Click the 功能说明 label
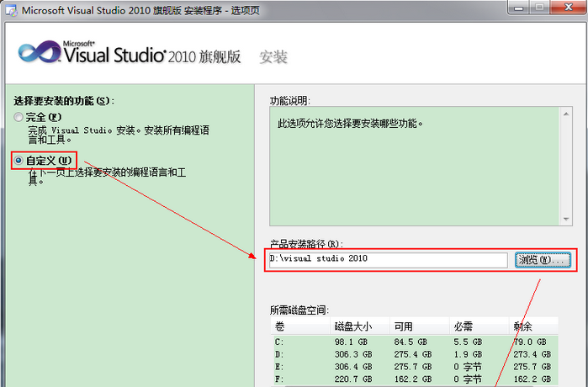 [x=290, y=101]
